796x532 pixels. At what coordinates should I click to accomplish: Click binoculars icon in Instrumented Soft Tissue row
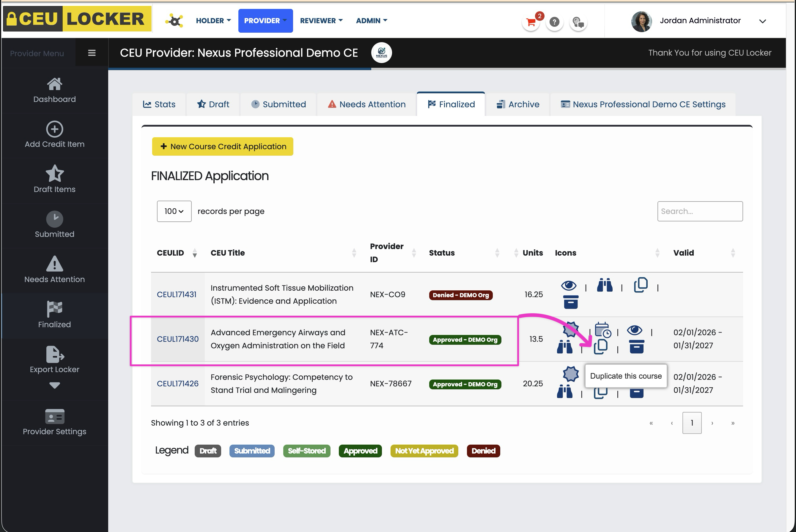pyautogui.click(x=604, y=285)
